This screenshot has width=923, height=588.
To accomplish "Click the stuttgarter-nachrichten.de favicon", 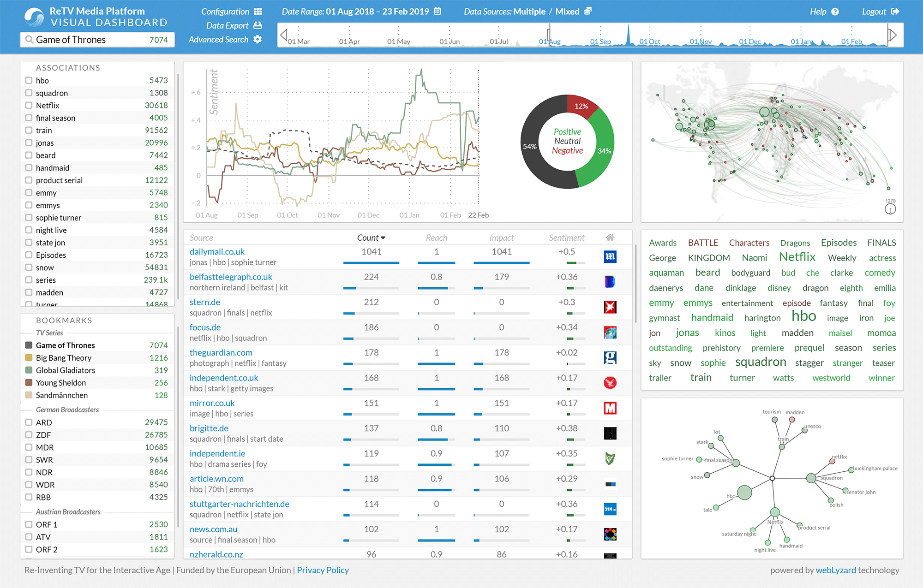I will tap(610, 509).
